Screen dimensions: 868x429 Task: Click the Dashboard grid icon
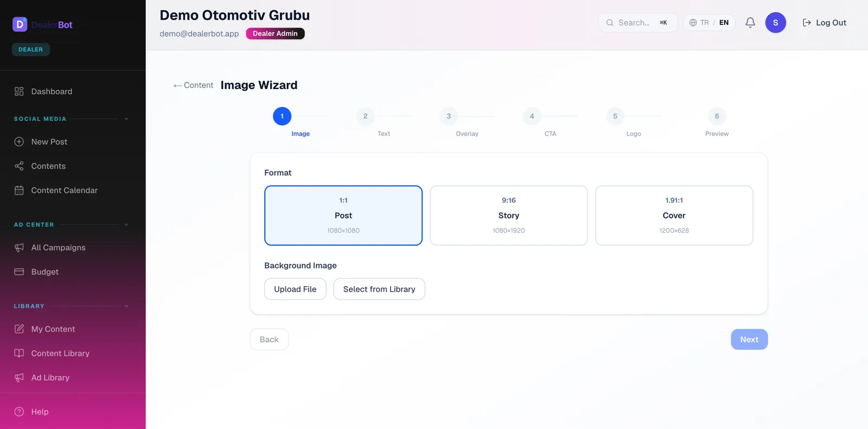19,92
